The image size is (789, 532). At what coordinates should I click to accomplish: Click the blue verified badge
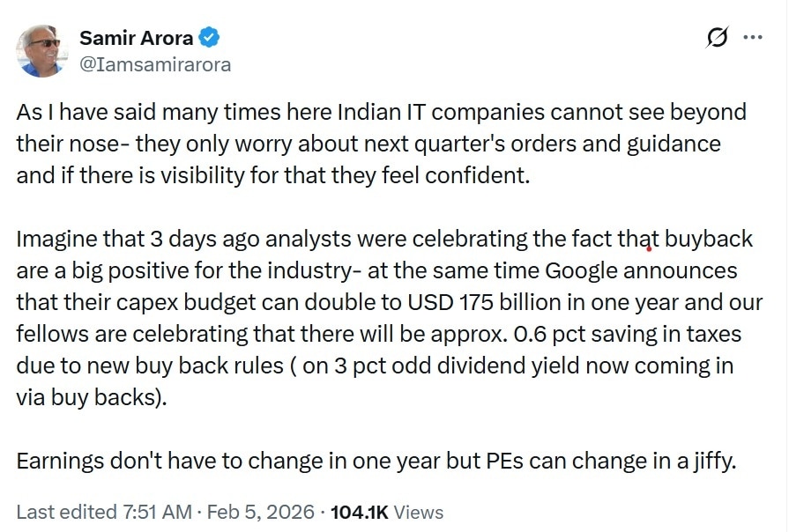[209, 38]
